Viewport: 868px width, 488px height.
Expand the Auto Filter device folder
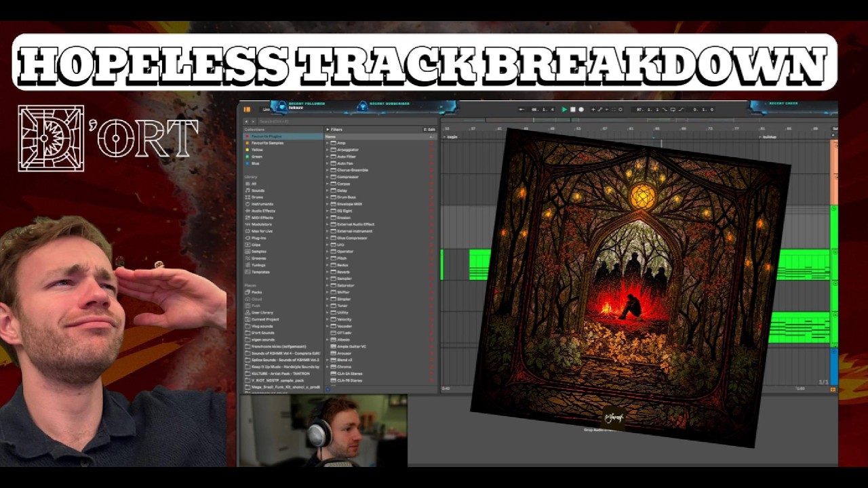click(328, 157)
